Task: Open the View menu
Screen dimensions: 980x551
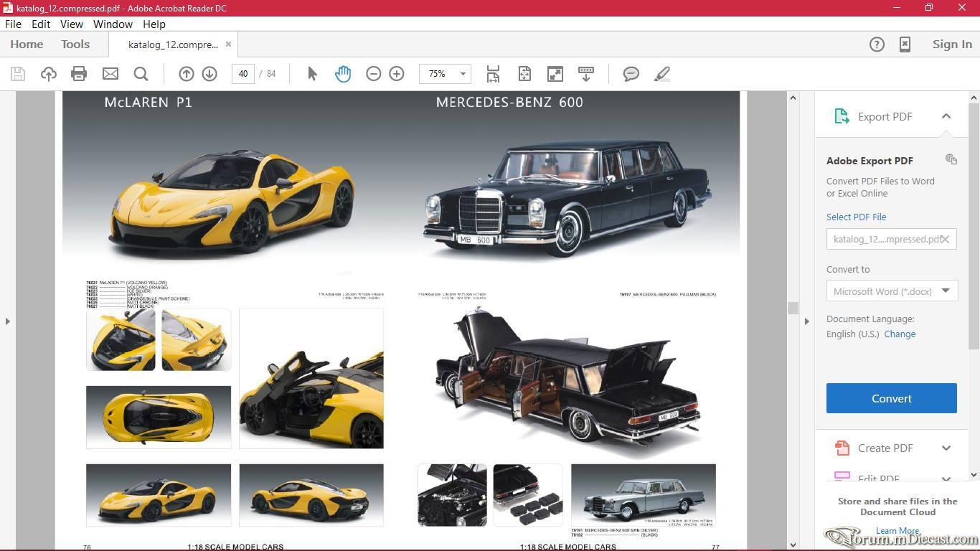Action: coord(72,24)
